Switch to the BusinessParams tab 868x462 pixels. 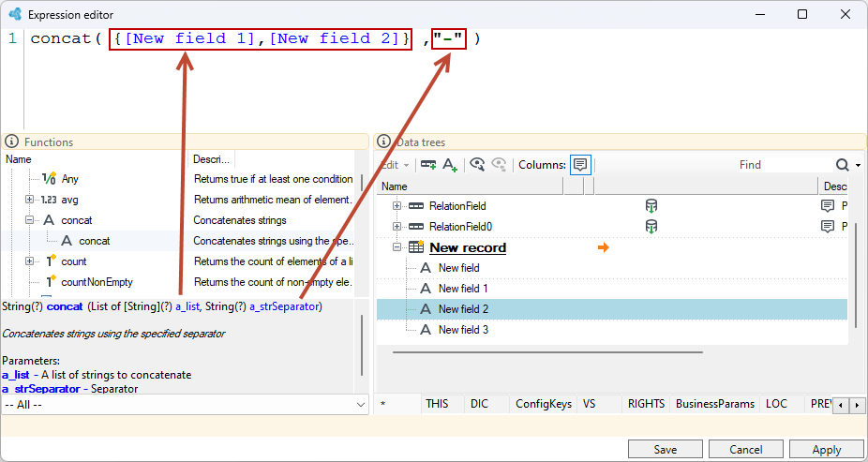714,404
